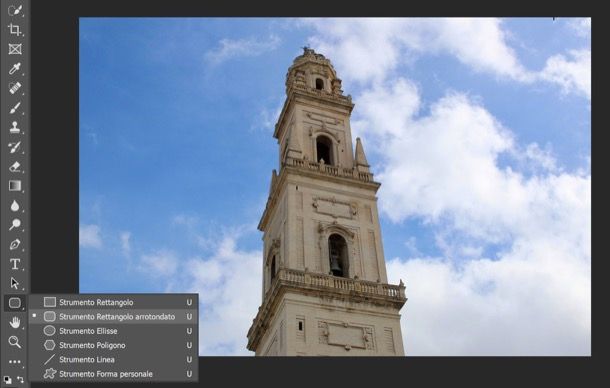Select the Type tool
The image size is (610, 388).
[x=15, y=264]
